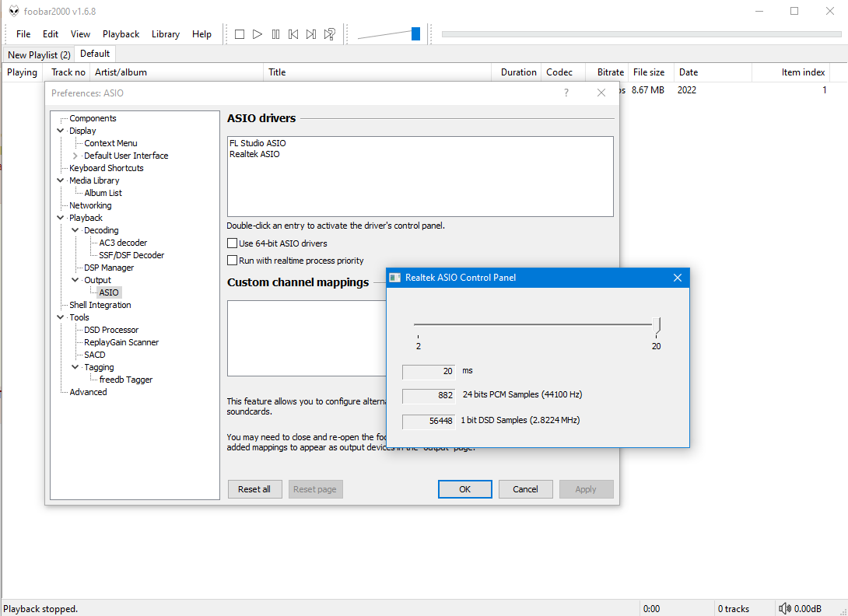Select Advanced in preferences tree
Image resolution: width=848 pixels, height=616 pixels.
88,392
